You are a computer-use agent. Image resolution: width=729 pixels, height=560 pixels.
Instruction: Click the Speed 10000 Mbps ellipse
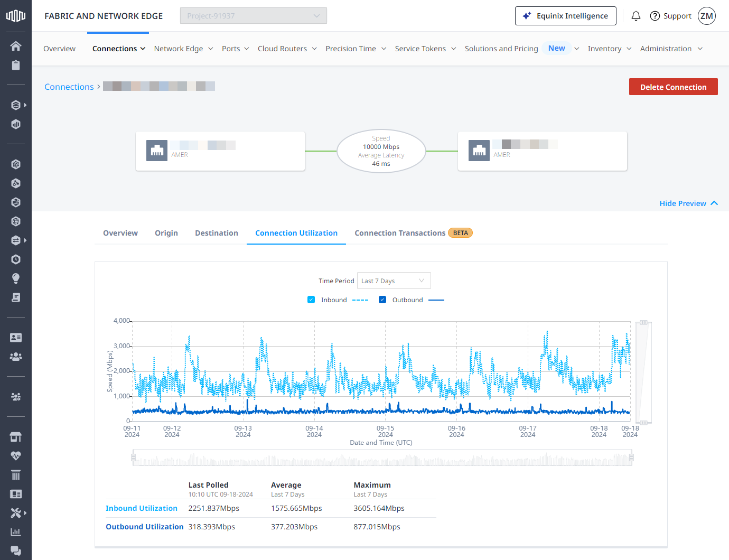click(381, 151)
